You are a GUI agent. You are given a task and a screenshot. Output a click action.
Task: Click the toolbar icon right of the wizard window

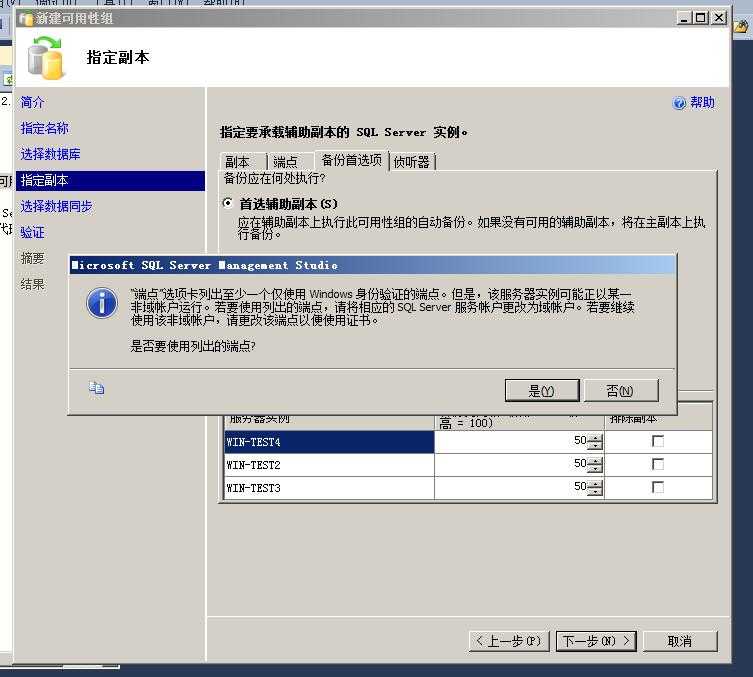point(742,25)
